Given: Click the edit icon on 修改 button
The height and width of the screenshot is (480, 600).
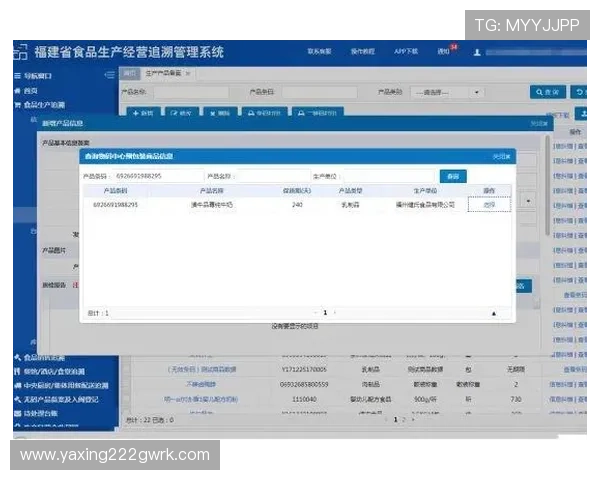Looking at the screenshot, I should [174, 113].
